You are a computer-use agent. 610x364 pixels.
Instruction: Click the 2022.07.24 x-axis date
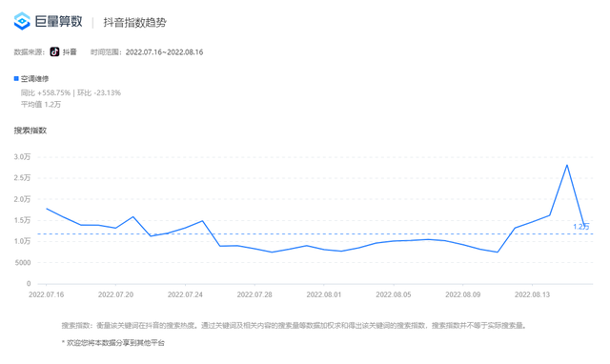[x=185, y=294]
